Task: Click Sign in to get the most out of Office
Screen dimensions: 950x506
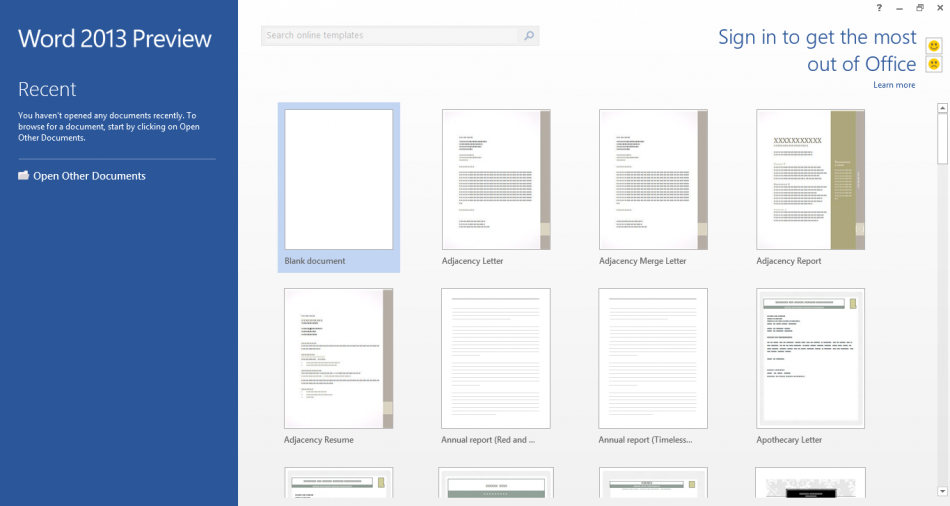Action: click(817, 50)
